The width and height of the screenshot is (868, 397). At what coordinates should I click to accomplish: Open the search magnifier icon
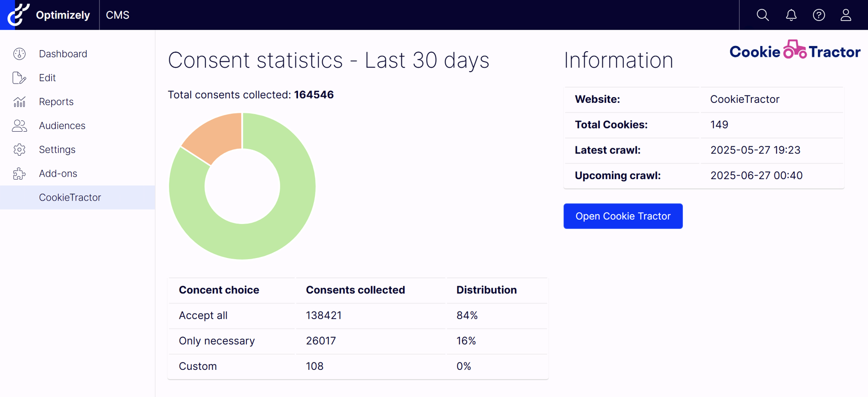763,15
